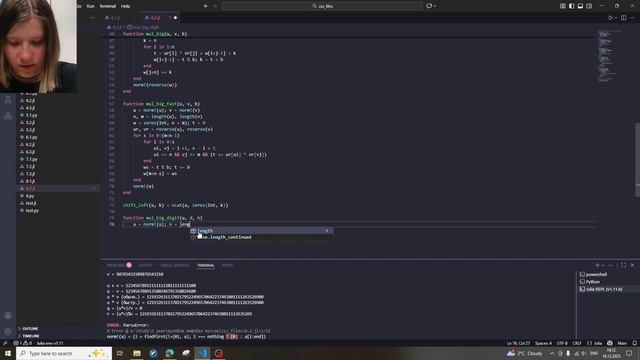Expand the OUTLINE section
The image size is (640, 360).
pyautogui.click(x=58, y=329)
